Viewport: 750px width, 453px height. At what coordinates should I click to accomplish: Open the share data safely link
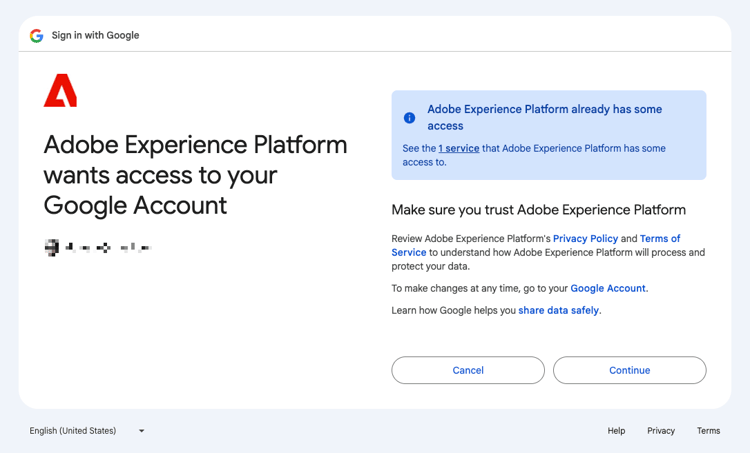tap(559, 310)
